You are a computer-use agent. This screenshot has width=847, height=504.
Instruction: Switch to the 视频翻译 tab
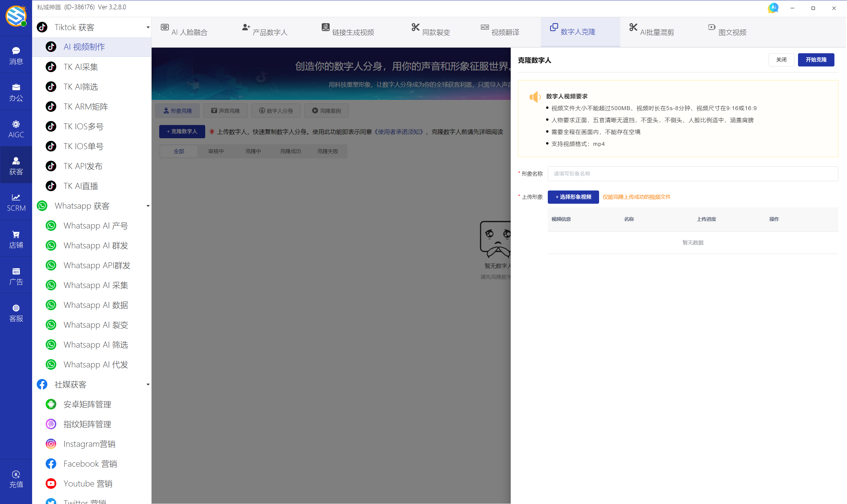coord(500,32)
